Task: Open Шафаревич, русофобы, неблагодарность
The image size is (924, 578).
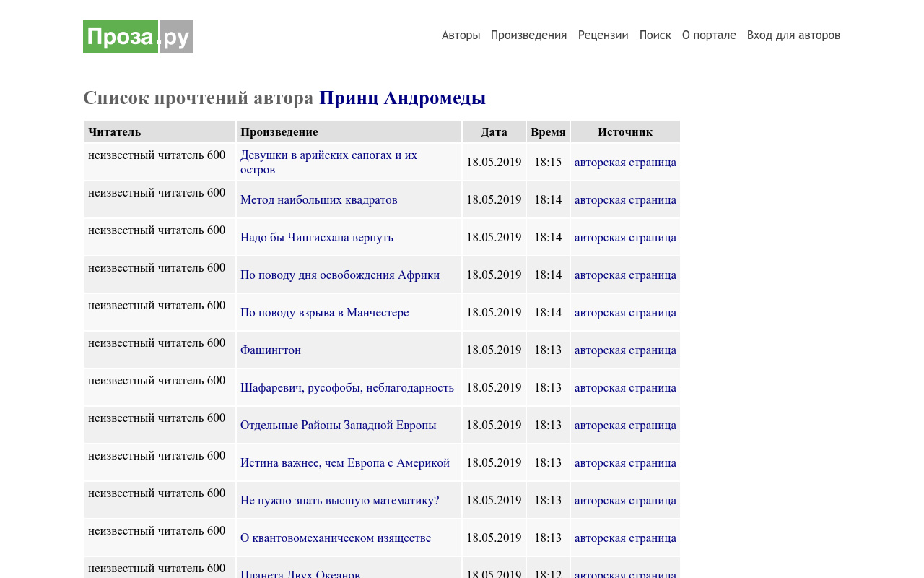Action: coord(347,387)
